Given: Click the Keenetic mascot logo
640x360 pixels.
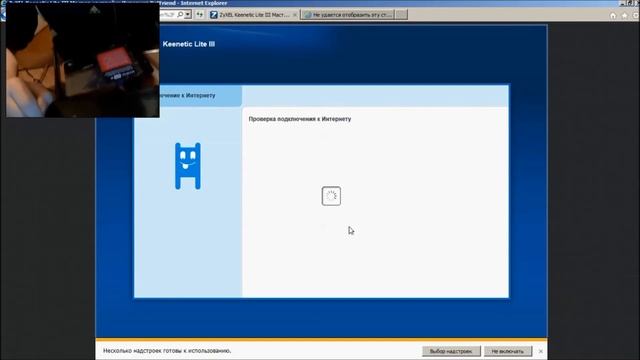Looking at the screenshot, I should tap(188, 166).
